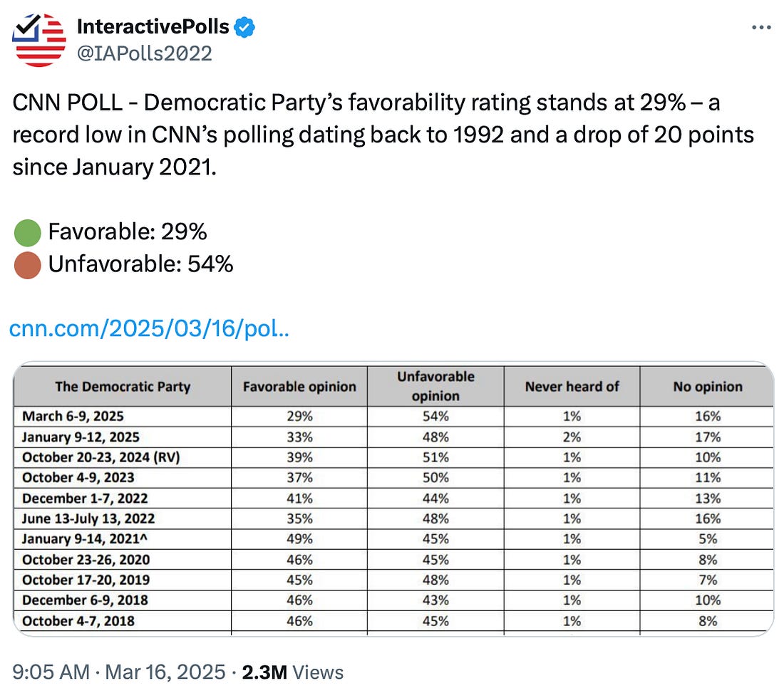Click the 29% favorable cell for March 2025
This screenshot has width=784, height=693.
click(x=299, y=416)
